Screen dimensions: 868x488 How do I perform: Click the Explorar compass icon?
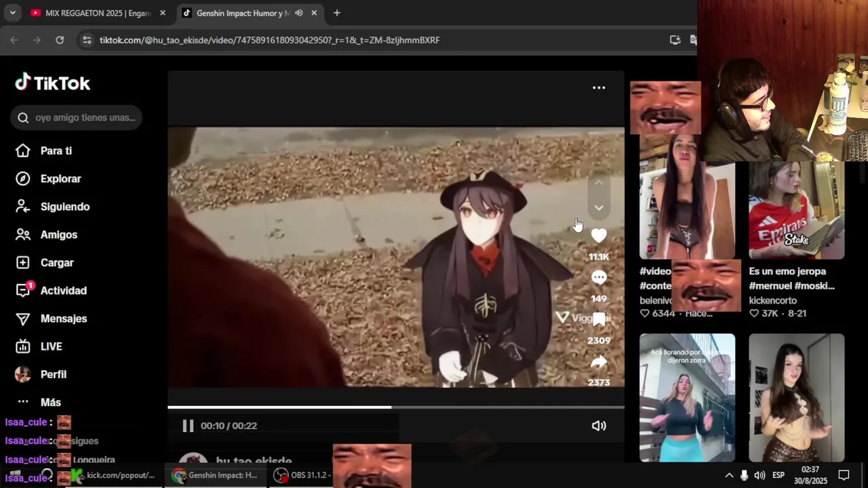pyautogui.click(x=23, y=179)
